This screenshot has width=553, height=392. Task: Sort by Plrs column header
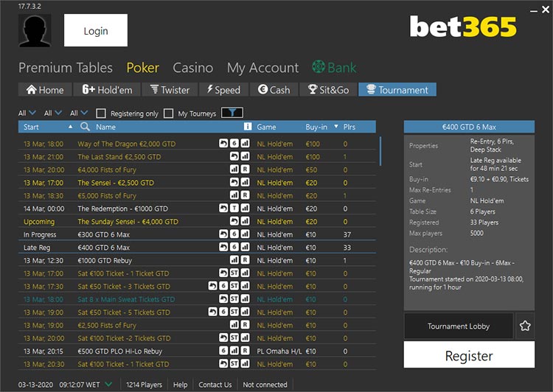[x=349, y=127]
